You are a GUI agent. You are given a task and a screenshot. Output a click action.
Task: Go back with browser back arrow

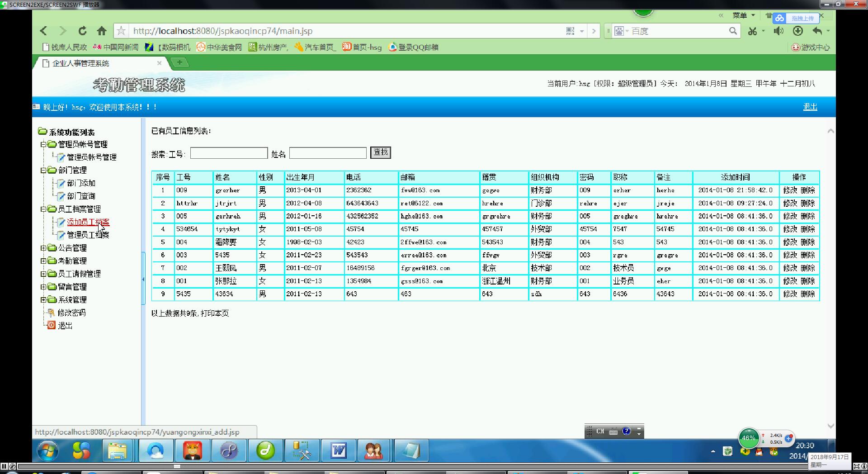[43, 31]
